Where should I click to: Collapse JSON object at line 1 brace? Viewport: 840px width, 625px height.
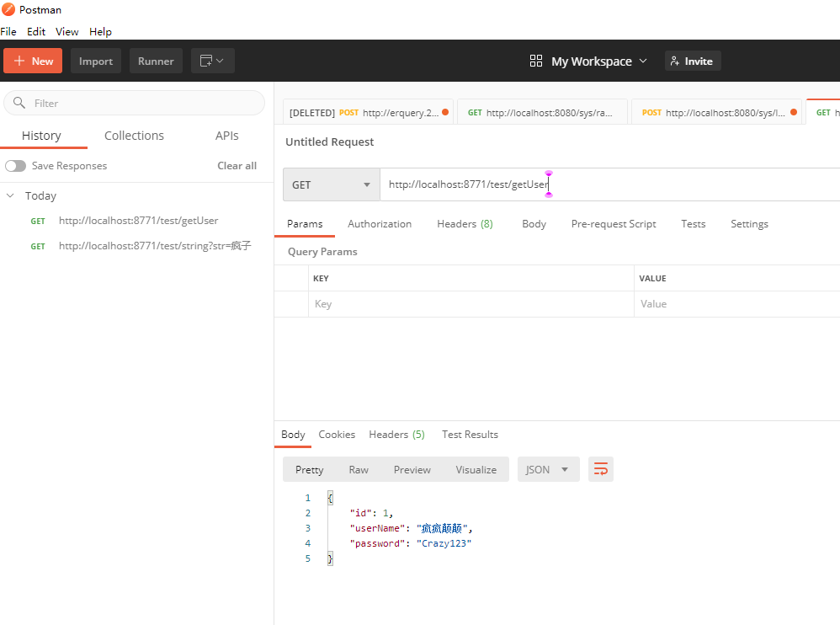[330, 498]
